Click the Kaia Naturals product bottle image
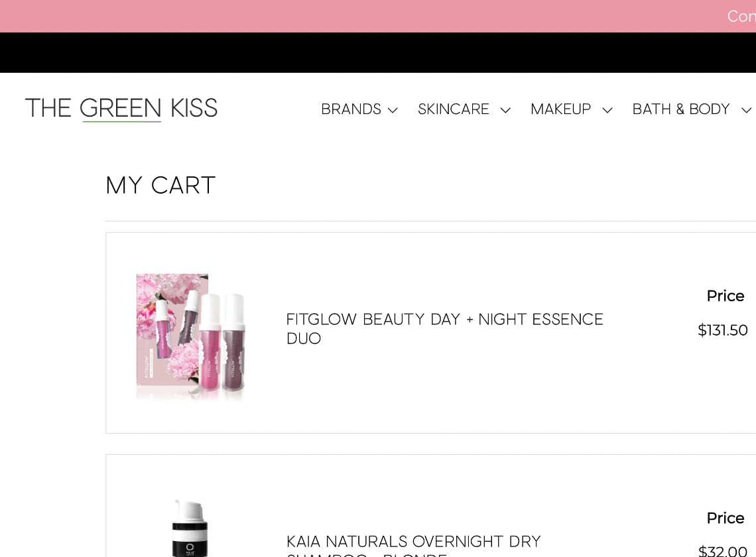Screen dimensions: 756x557 click(x=190, y=528)
